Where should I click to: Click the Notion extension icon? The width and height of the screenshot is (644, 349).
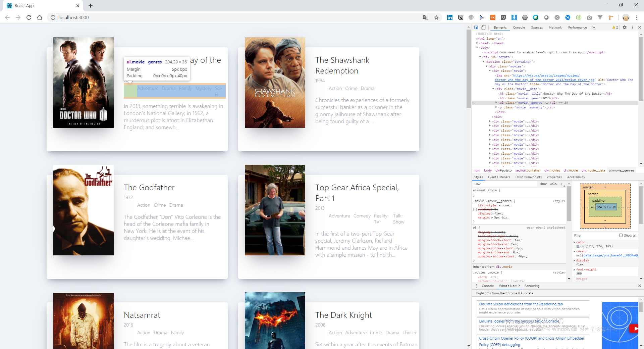(x=461, y=17)
